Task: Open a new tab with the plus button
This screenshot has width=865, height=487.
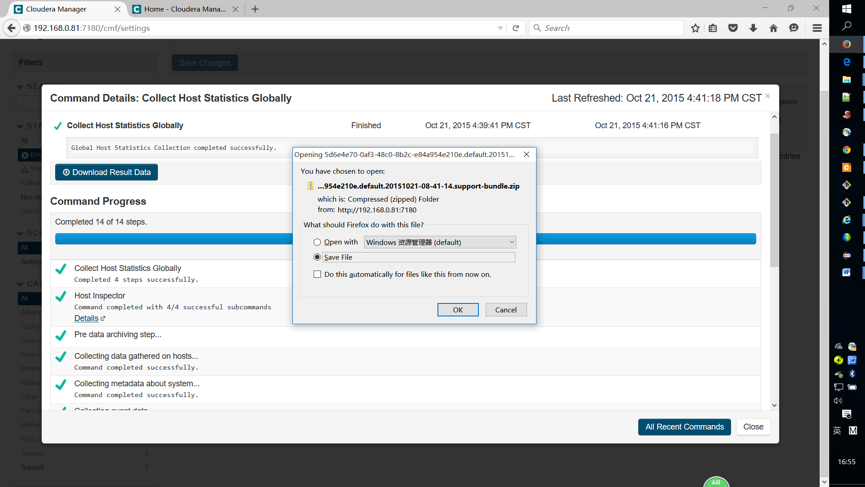Action: [x=255, y=9]
